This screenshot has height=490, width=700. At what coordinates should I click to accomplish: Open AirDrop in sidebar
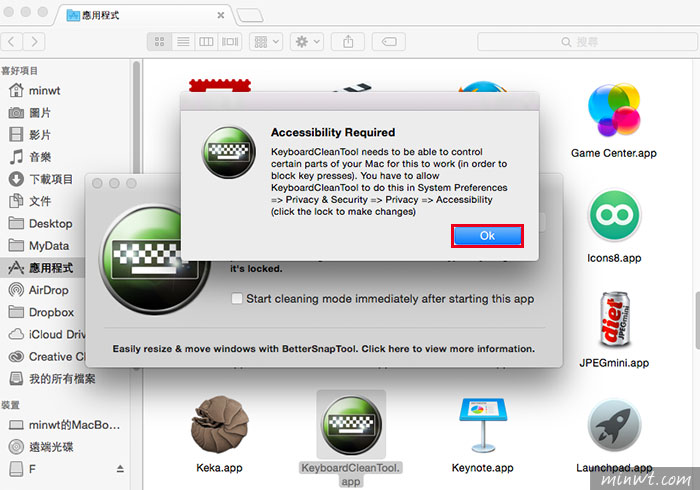click(38, 290)
